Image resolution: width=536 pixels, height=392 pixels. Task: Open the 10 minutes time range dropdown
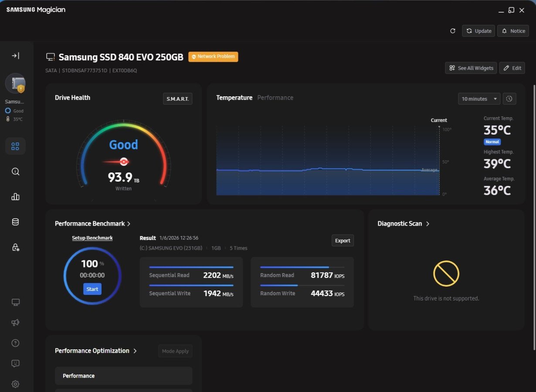pos(479,99)
